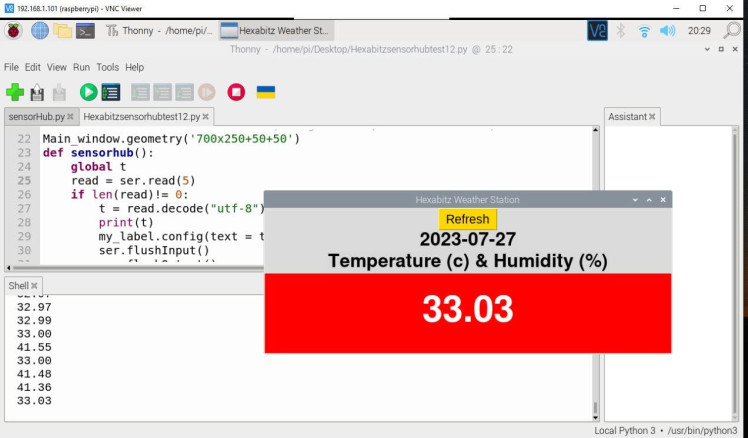
Task: Run the current script with green play
Action: point(88,92)
